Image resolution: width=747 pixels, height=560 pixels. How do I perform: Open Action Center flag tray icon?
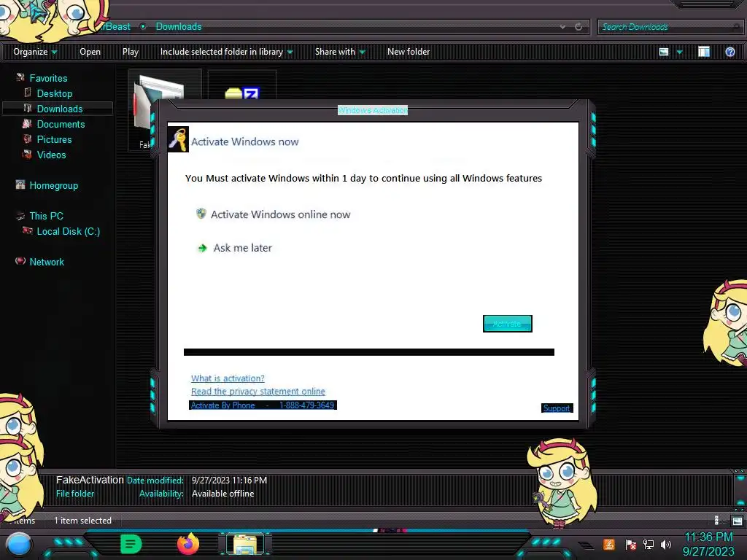coord(631,544)
